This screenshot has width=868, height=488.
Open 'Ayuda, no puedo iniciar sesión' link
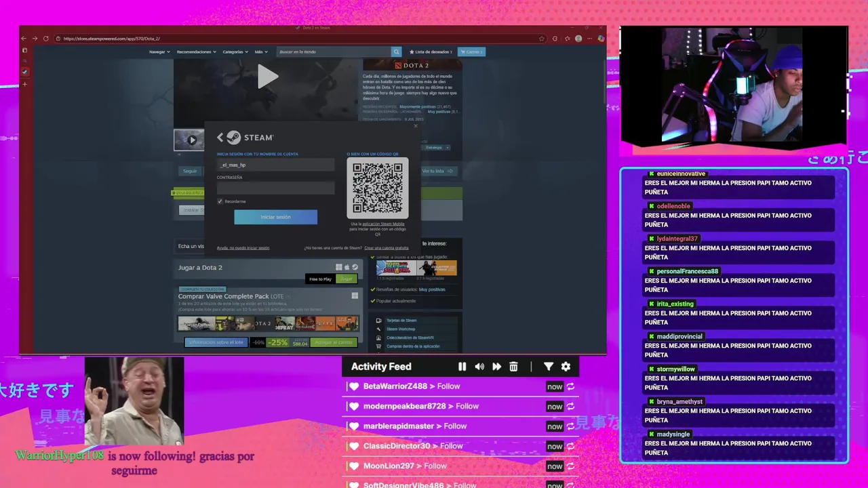[x=243, y=248]
